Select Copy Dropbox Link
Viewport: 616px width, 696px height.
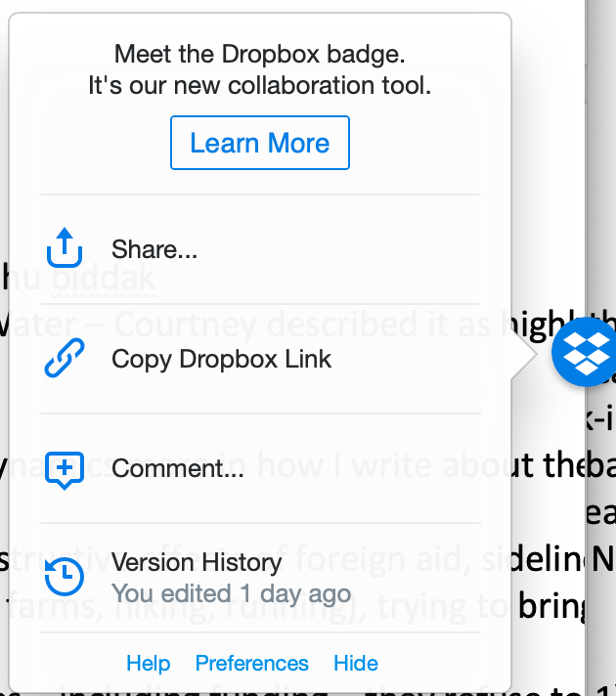(260, 359)
